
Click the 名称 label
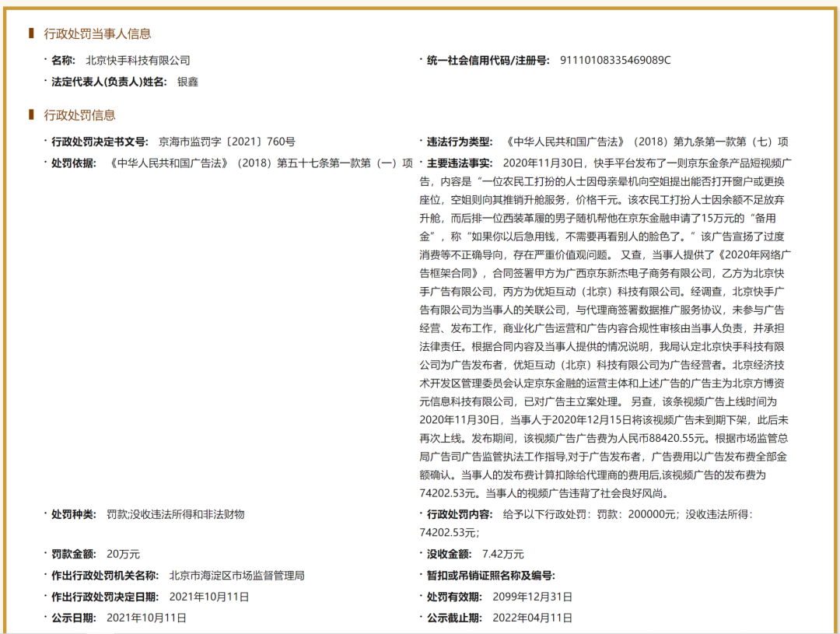(x=63, y=61)
